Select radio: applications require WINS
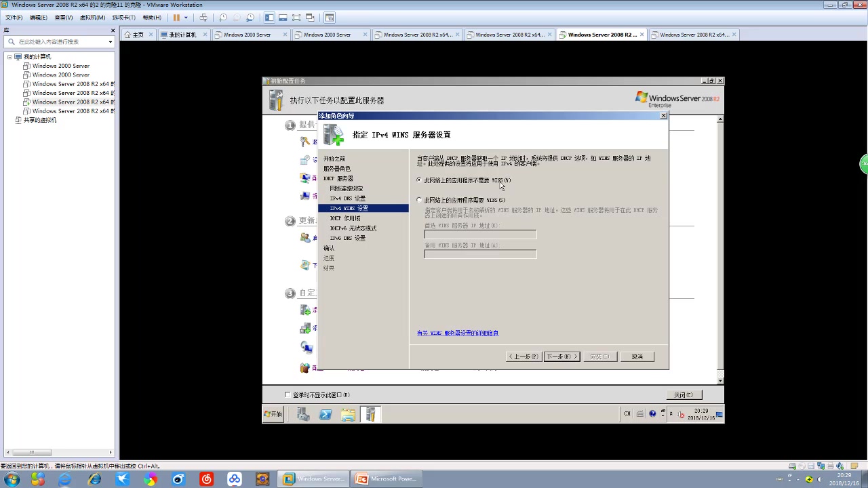This screenshot has width=868, height=488. click(418, 199)
